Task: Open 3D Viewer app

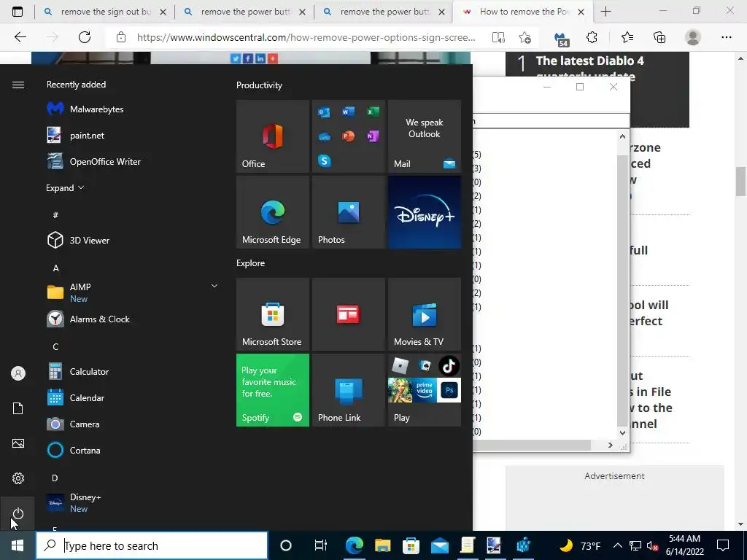Action: [x=79, y=241]
